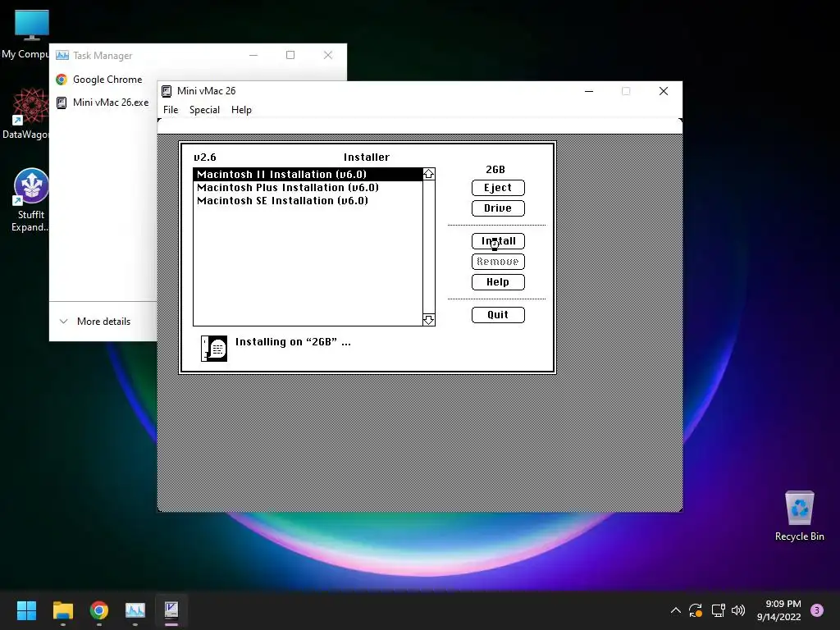Click the Mini vMac window title icon
The image size is (840, 630).
(x=167, y=91)
